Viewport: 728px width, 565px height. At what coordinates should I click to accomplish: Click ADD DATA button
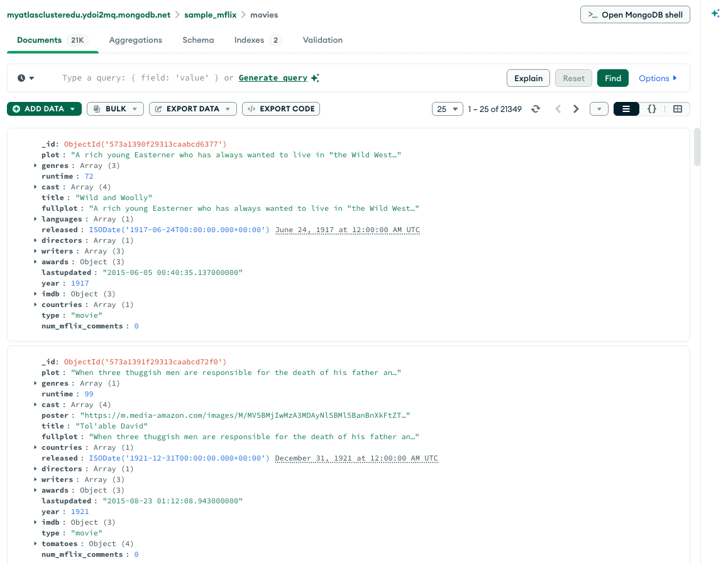[x=44, y=109]
